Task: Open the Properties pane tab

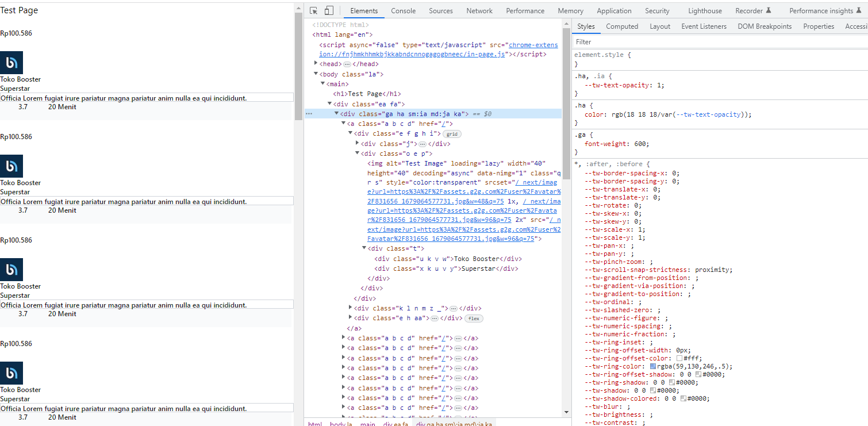Action: (819, 26)
